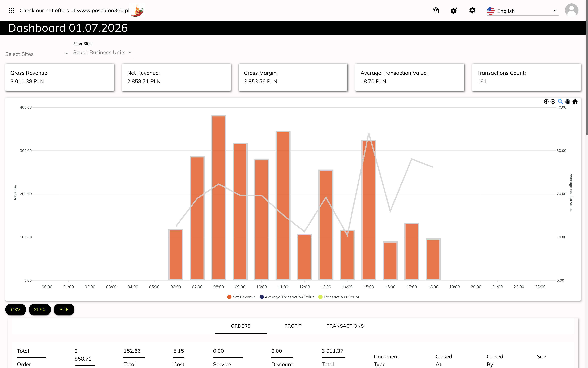Viewport: 588px width, 368px height.
Task: Export data with the CSV button
Action: (x=16, y=310)
